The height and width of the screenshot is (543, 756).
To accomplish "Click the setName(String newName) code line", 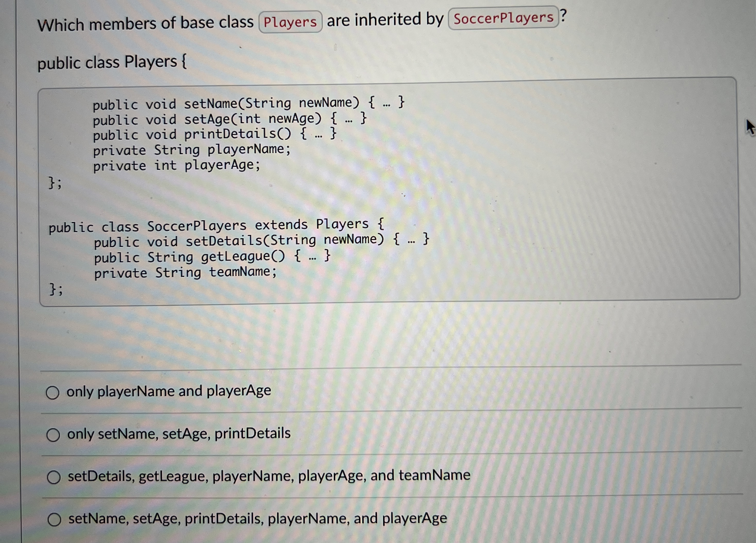I will [248, 103].
